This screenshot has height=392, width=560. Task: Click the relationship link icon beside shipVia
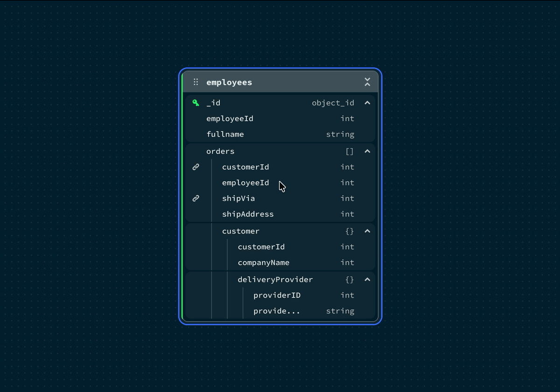(x=196, y=198)
